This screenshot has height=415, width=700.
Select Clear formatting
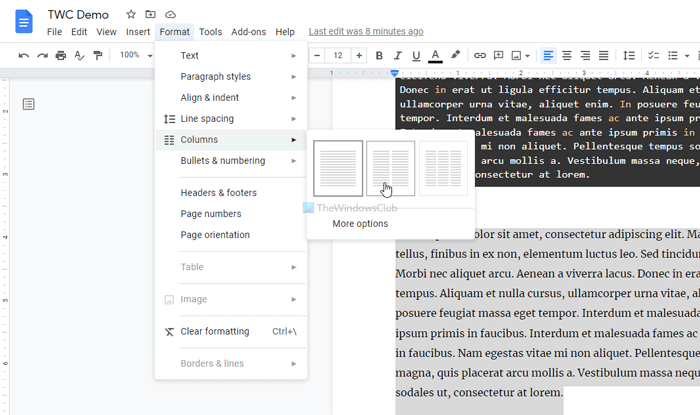tap(231, 332)
